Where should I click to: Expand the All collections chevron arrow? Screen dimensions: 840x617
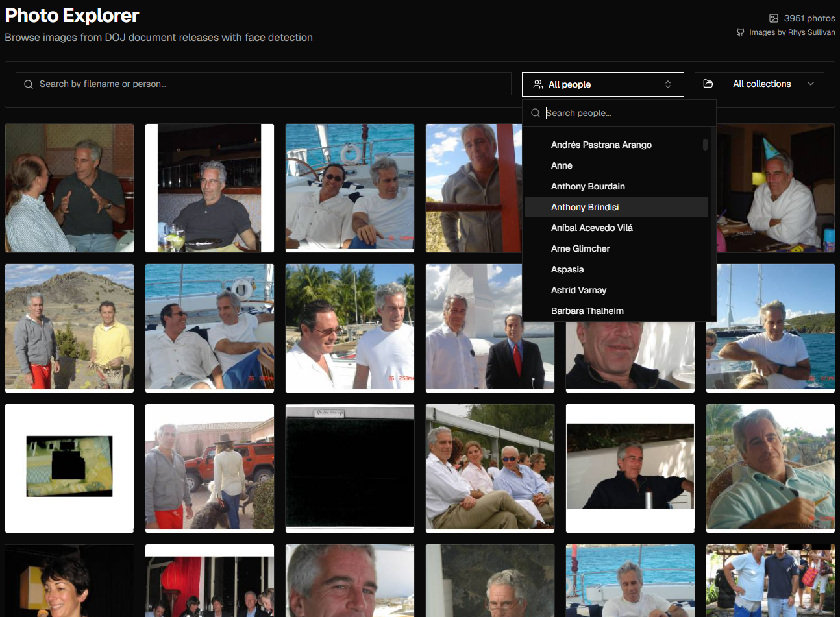click(x=811, y=84)
